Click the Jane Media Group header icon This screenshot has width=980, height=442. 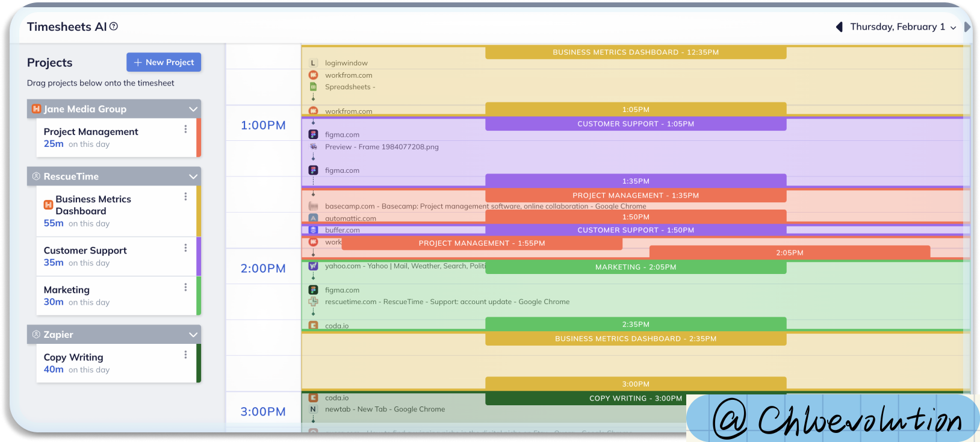coord(36,109)
